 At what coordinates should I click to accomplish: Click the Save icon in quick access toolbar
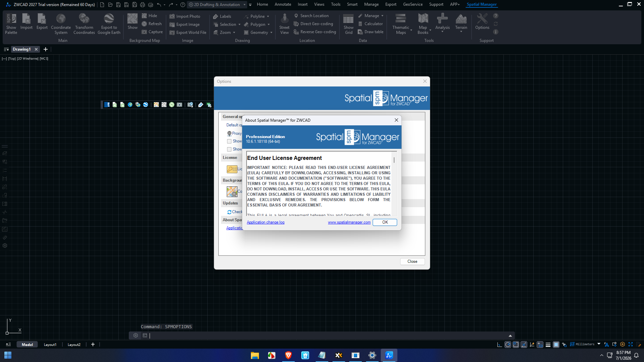tap(118, 5)
